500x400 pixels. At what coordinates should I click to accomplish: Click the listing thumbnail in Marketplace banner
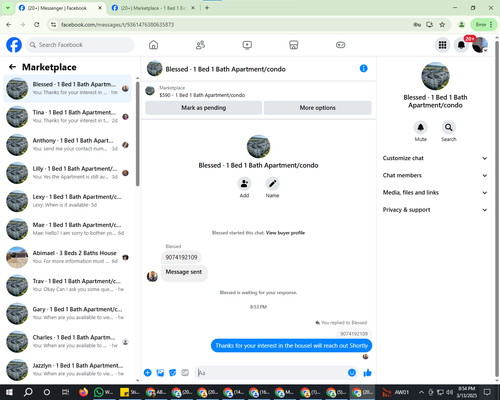[x=150, y=91]
